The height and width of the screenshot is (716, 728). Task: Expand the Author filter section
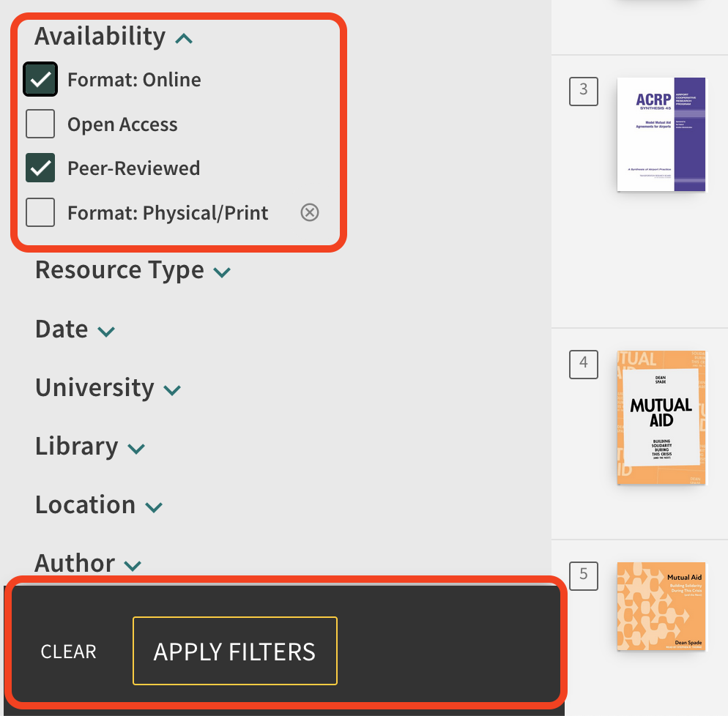133,565
